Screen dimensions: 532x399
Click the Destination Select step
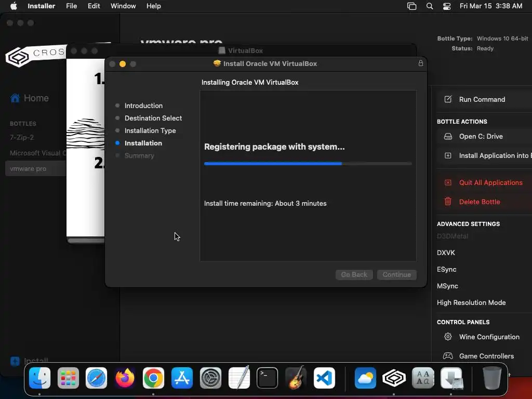click(153, 118)
